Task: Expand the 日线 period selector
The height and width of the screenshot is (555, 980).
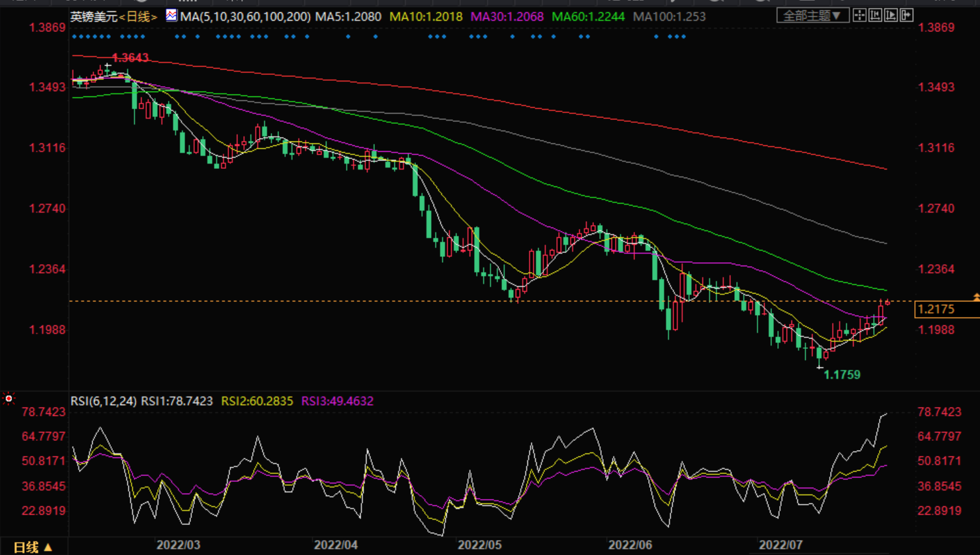Action: (x=33, y=547)
